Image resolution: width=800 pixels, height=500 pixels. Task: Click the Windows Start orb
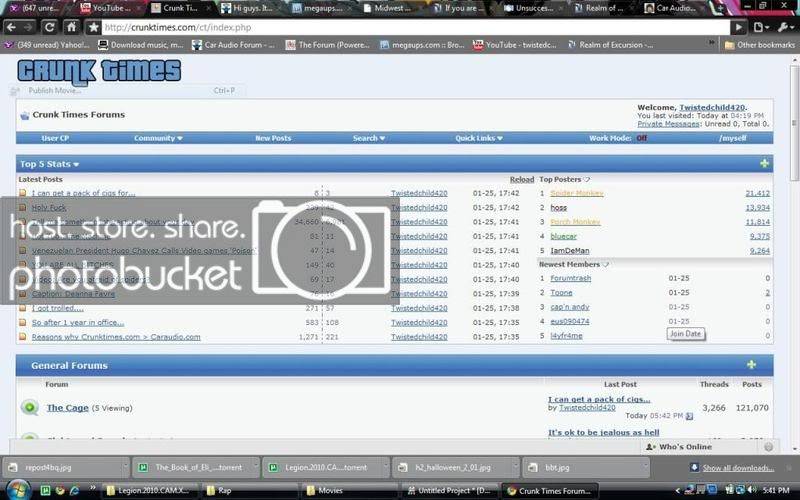(18, 490)
